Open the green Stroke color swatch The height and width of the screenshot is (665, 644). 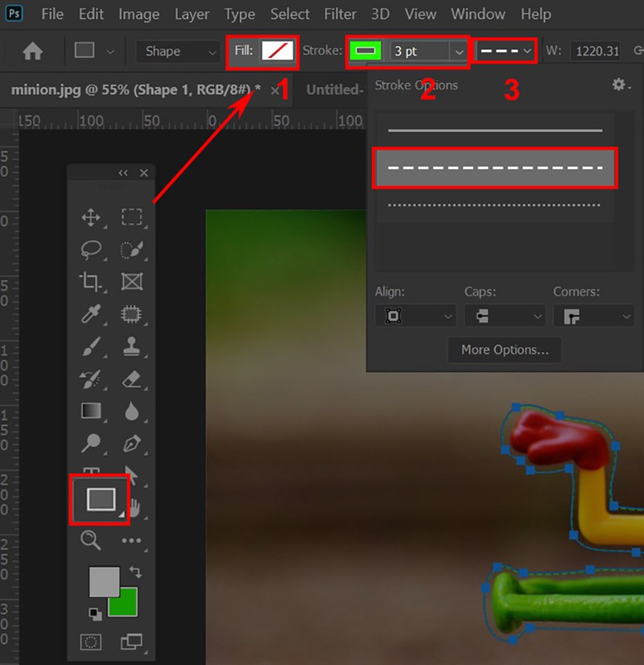coord(365,52)
